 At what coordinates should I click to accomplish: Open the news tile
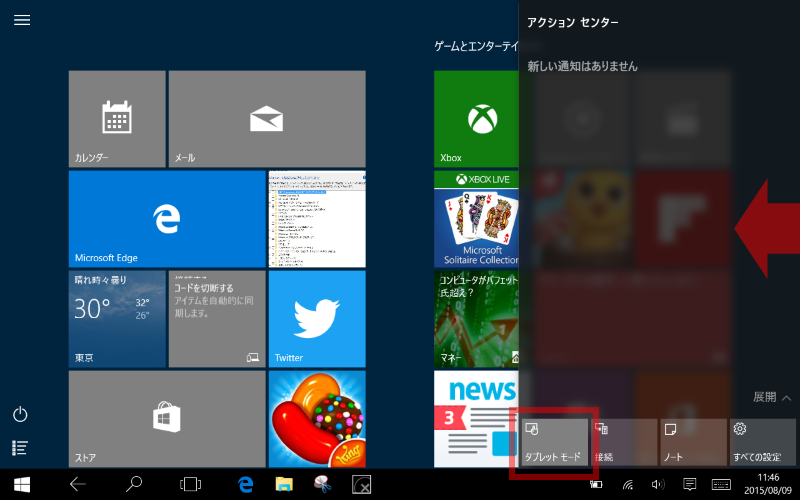[476, 419]
